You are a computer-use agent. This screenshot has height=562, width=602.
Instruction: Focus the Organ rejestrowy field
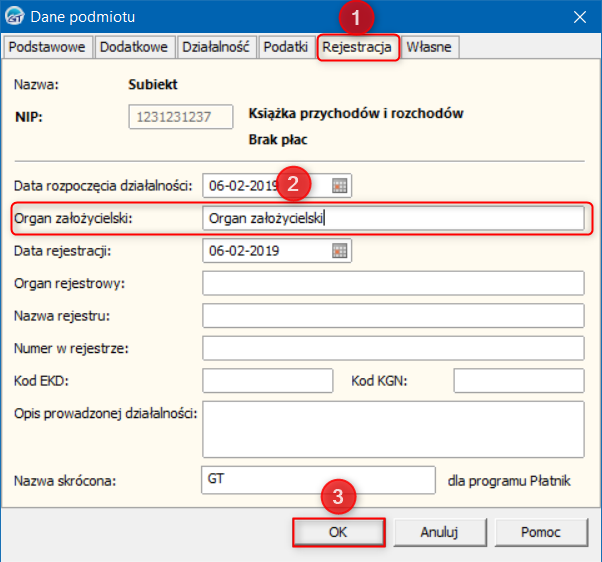(x=393, y=283)
